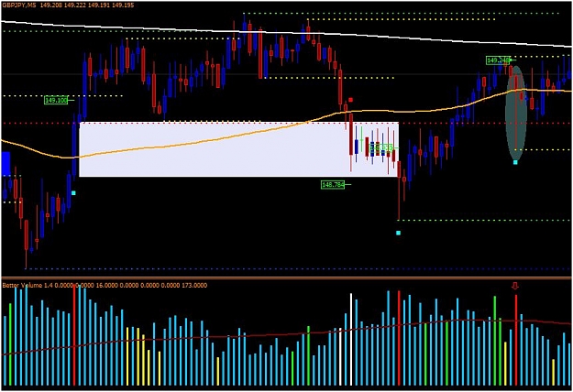Click the 149.100 green price label
Viewport: 573px width, 392px height.
[x=56, y=100]
